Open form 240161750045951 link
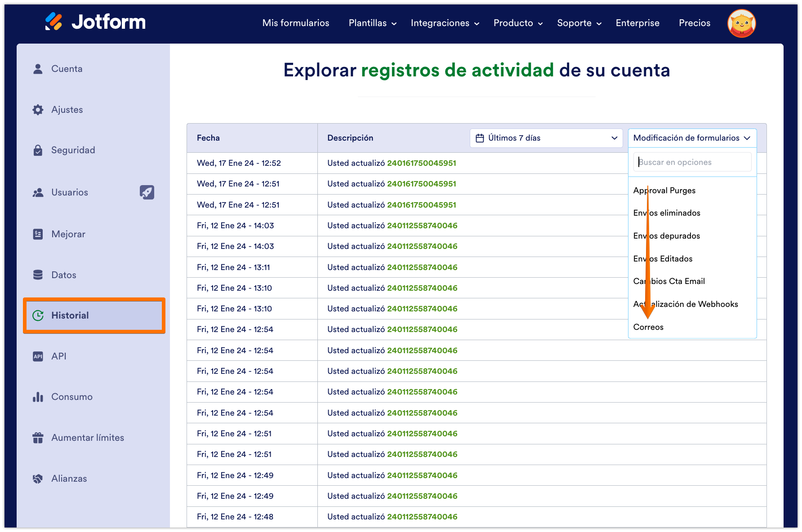The height and width of the screenshot is (532, 802). coord(422,163)
